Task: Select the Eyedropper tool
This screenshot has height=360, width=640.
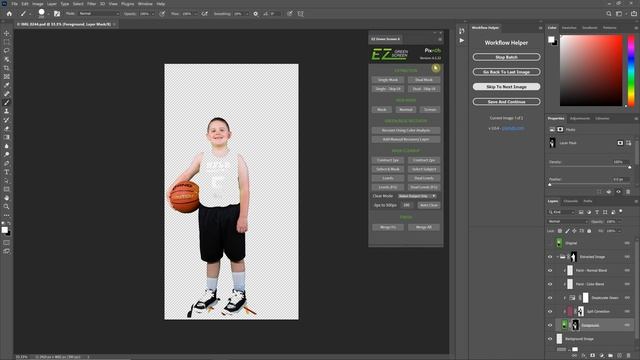Action: [x=7, y=85]
